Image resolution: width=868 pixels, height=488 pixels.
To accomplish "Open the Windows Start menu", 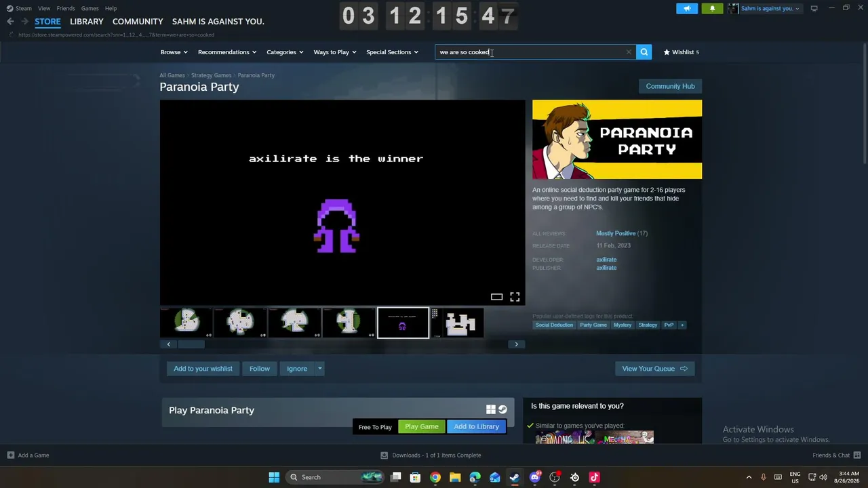I will coord(274,477).
